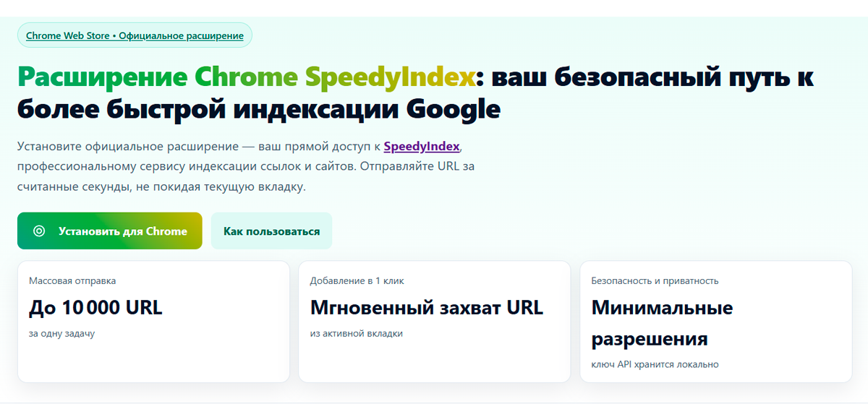The width and height of the screenshot is (868, 404).
Task: Open the "Как пользоваться" guide button
Action: point(271,231)
